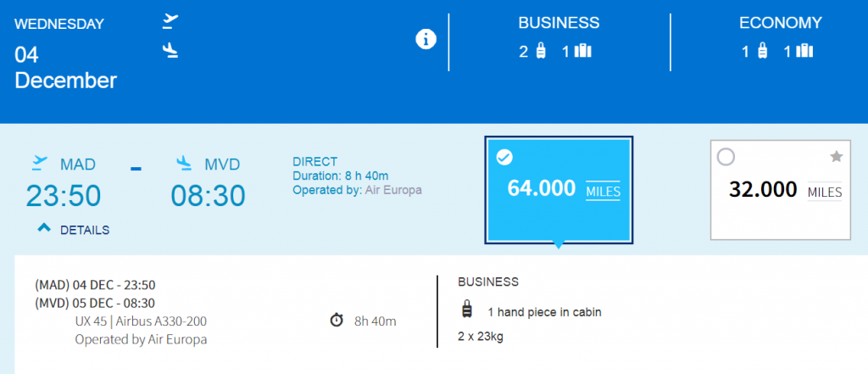
Task: Click the star icon on Economy fare
Action: coord(836,158)
